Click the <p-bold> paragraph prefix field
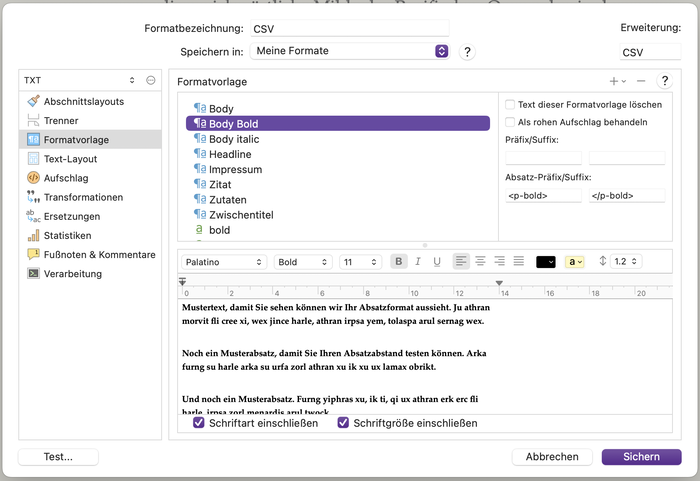Image resolution: width=700 pixels, height=481 pixels. point(543,196)
